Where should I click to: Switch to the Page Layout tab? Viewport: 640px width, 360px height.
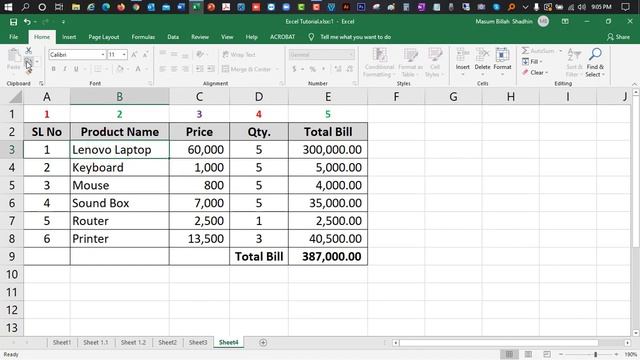pos(104,37)
